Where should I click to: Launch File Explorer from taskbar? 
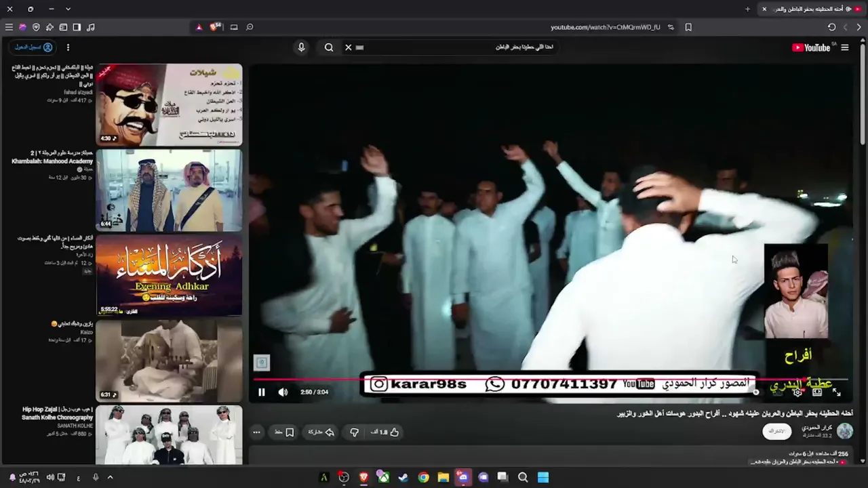[x=443, y=477]
